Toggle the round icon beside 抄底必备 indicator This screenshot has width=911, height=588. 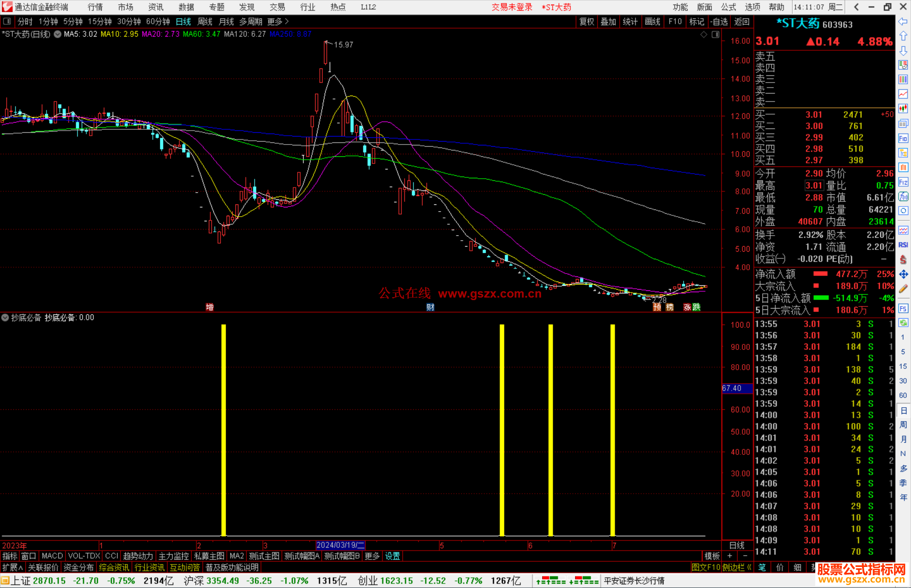pos(5,317)
